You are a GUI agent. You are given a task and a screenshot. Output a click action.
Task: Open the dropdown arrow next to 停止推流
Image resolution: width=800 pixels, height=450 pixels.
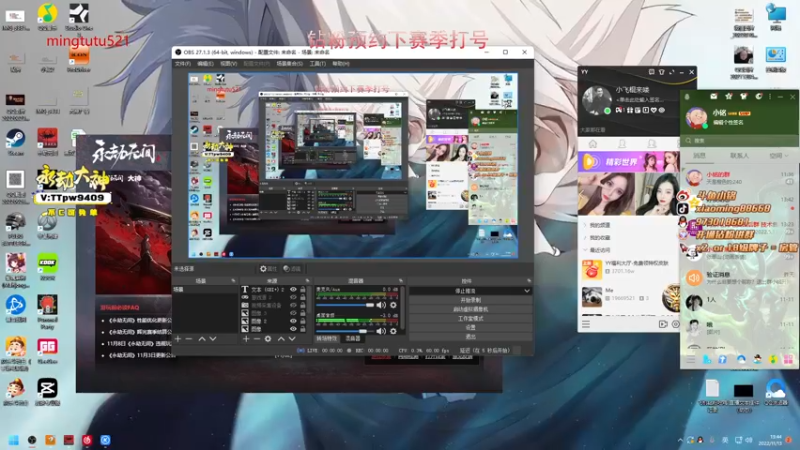tap(527, 291)
